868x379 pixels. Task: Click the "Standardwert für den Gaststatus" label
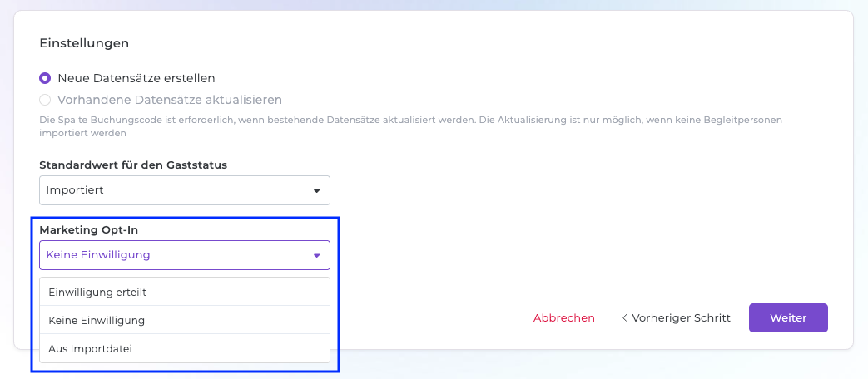tap(133, 165)
